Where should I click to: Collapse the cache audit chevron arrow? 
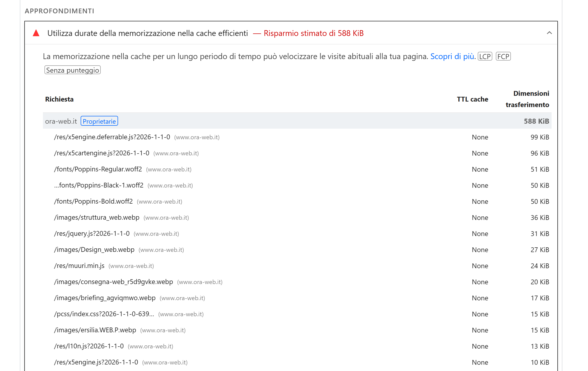click(549, 33)
